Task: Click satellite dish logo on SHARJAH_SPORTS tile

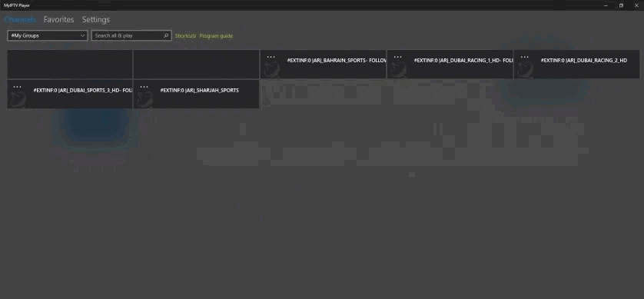Action: (145, 99)
